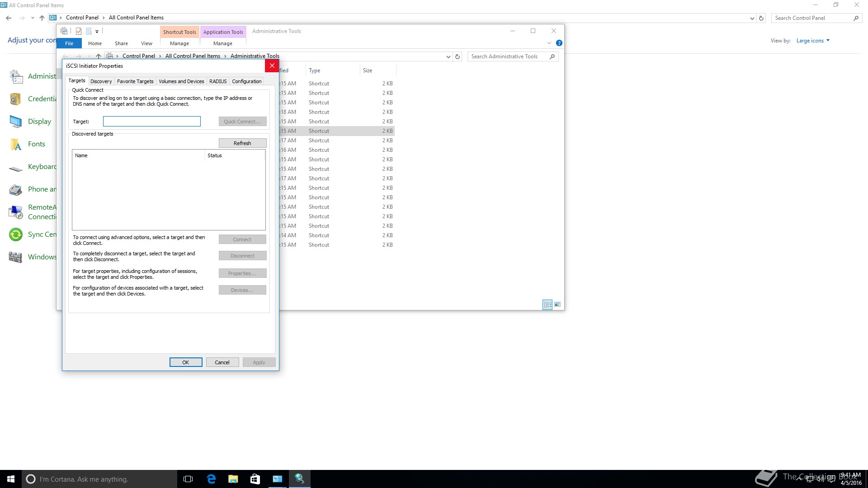Expand the Administrative Tools address history dropdown
Viewport: 868px width, 488px height.
[448, 56]
